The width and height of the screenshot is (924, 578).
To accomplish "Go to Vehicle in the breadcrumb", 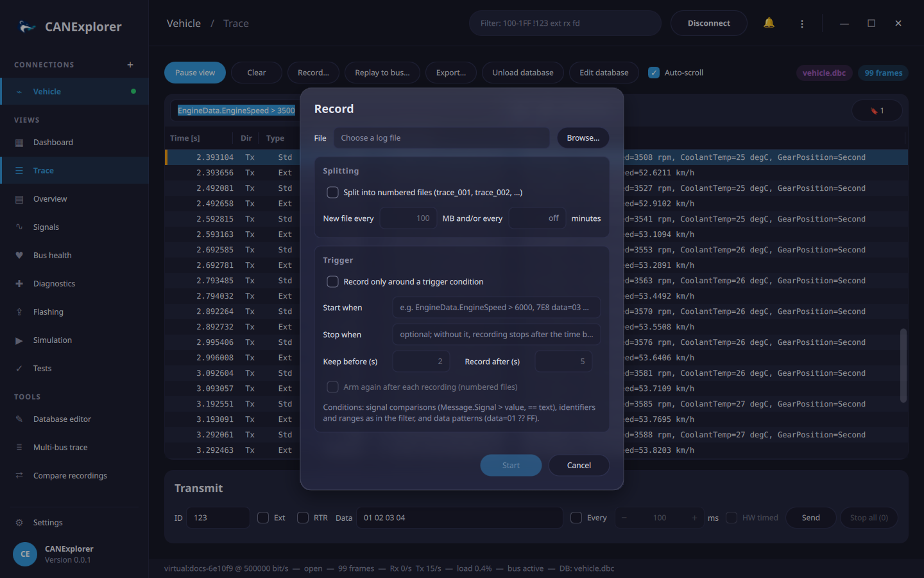I will (184, 23).
